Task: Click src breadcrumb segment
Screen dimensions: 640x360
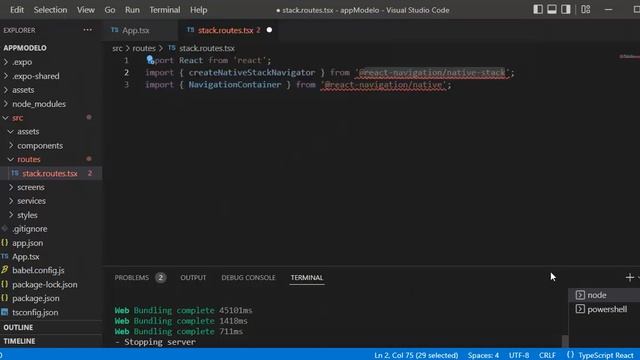Action: click(x=117, y=48)
